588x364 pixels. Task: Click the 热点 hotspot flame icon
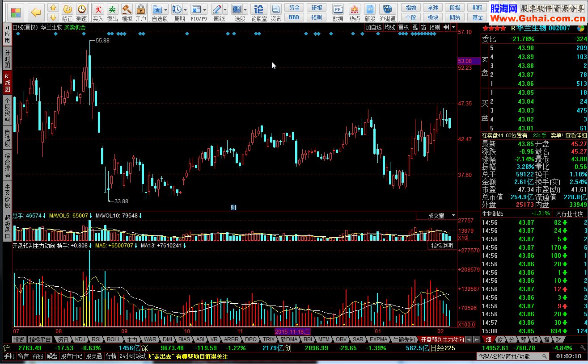point(355,13)
